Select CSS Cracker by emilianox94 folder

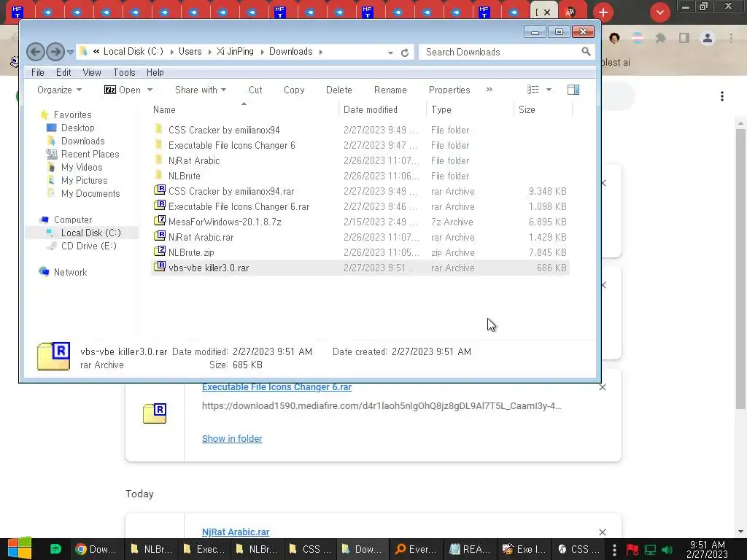coord(360,130)
